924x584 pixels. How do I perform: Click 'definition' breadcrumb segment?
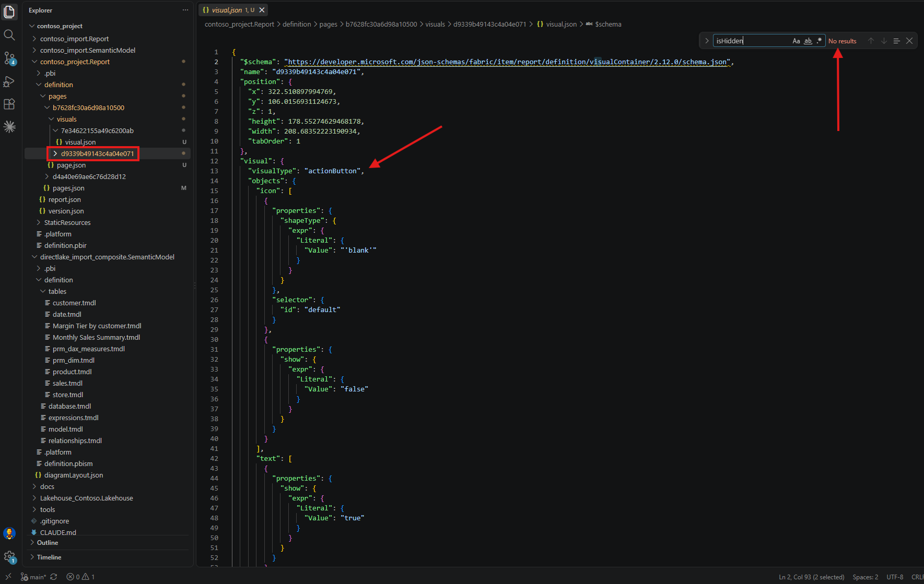[x=297, y=25]
